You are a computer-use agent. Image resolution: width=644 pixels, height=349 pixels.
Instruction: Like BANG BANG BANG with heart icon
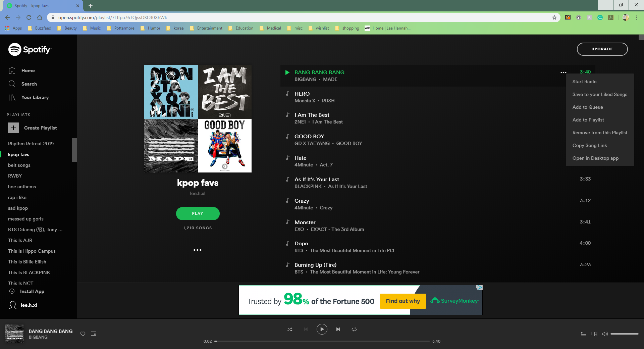(83, 334)
